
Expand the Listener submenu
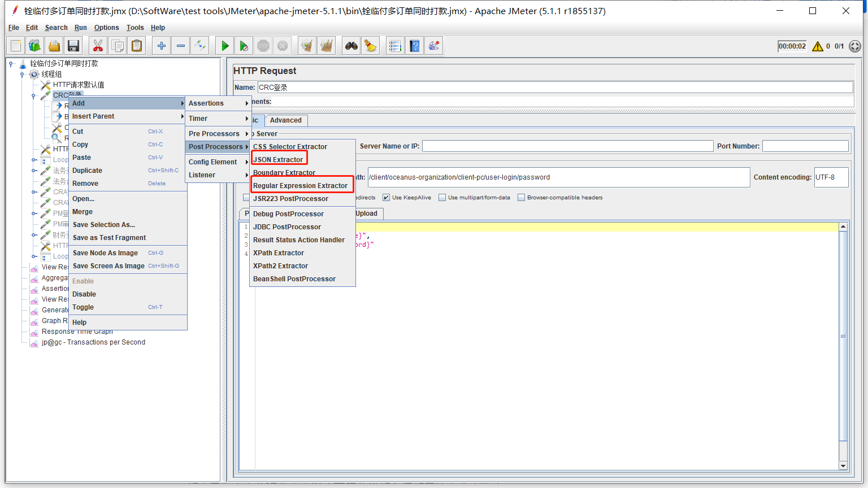click(218, 175)
